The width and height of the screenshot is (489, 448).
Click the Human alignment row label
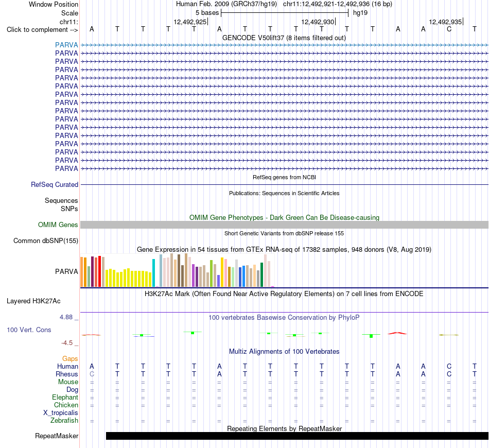pyautogui.click(x=67, y=366)
